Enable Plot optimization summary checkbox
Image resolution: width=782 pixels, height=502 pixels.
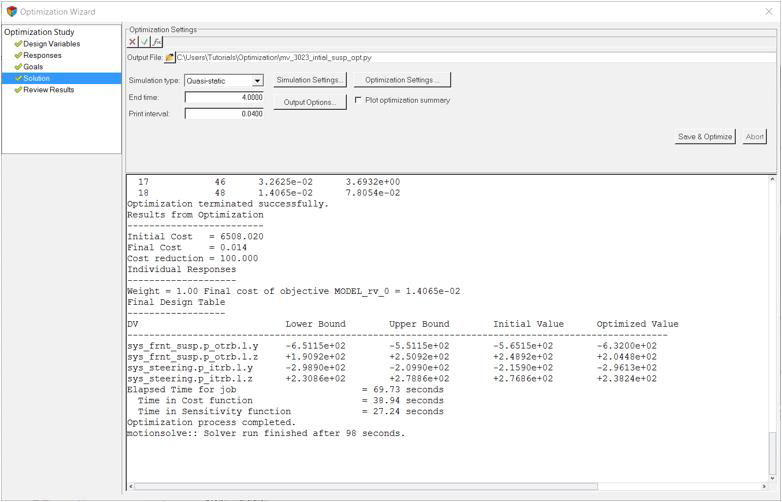tap(359, 100)
